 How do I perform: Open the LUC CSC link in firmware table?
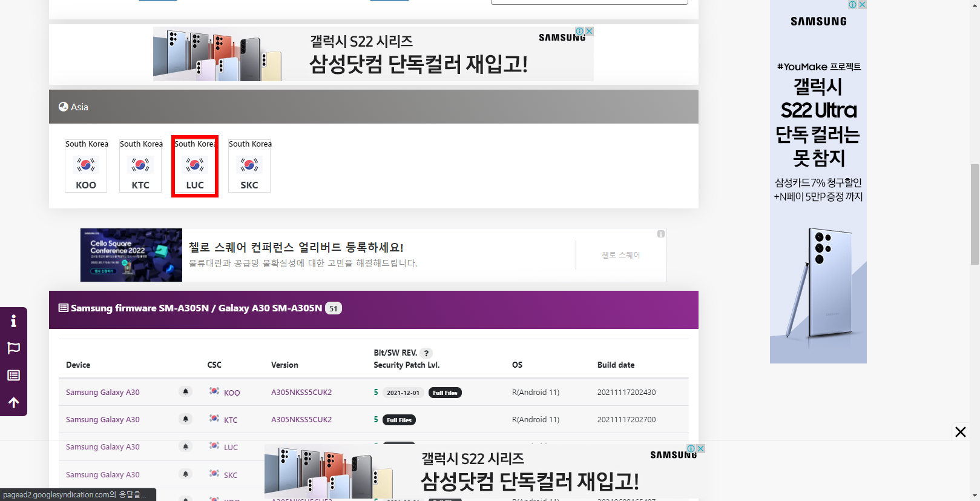tap(231, 447)
